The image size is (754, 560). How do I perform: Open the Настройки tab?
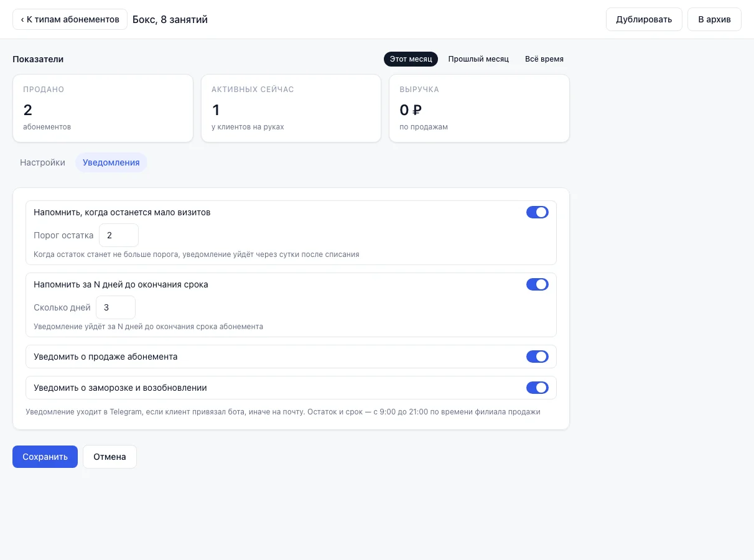pyautogui.click(x=42, y=162)
